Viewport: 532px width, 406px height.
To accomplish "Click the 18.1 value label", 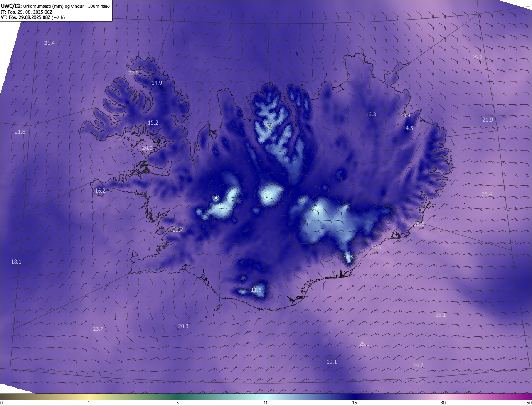I will pyautogui.click(x=16, y=262).
